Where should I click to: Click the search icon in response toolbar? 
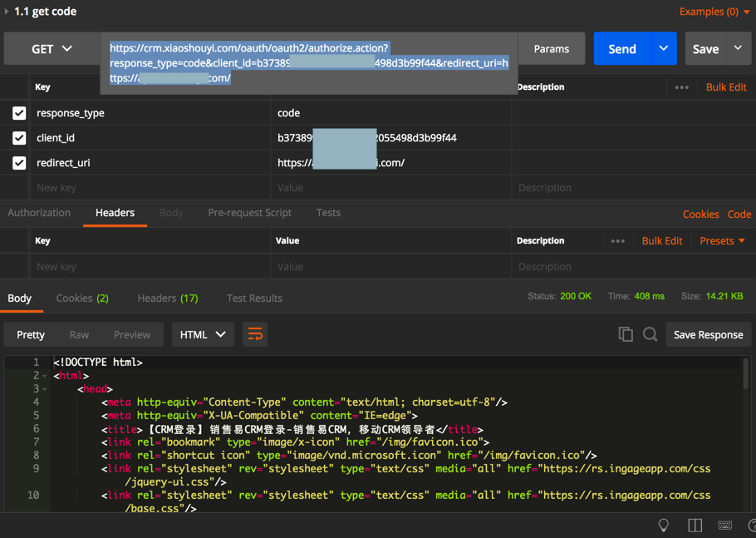pyautogui.click(x=650, y=334)
